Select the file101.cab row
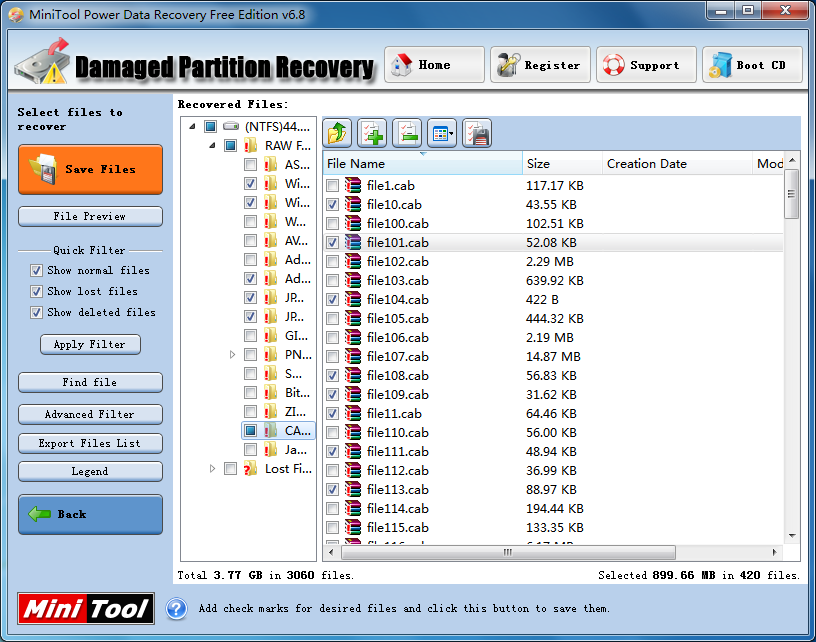The width and height of the screenshot is (816, 642). [x=553, y=242]
